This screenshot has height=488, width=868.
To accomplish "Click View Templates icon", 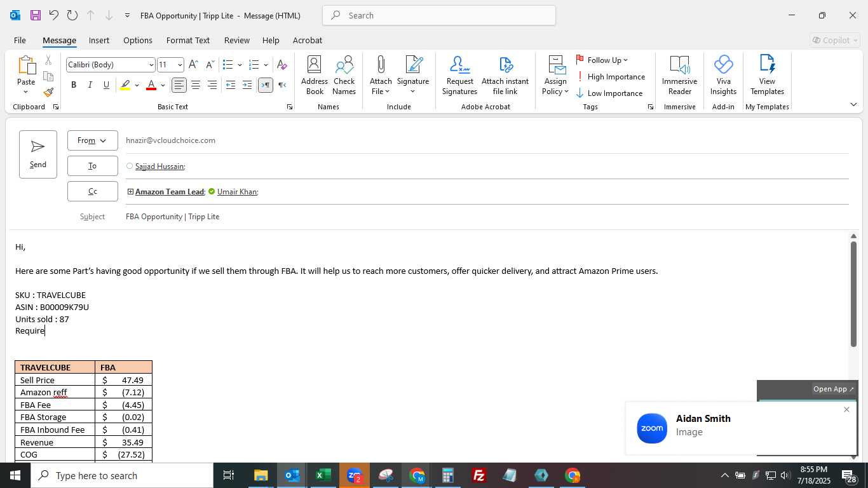I will click(x=767, y=75).
